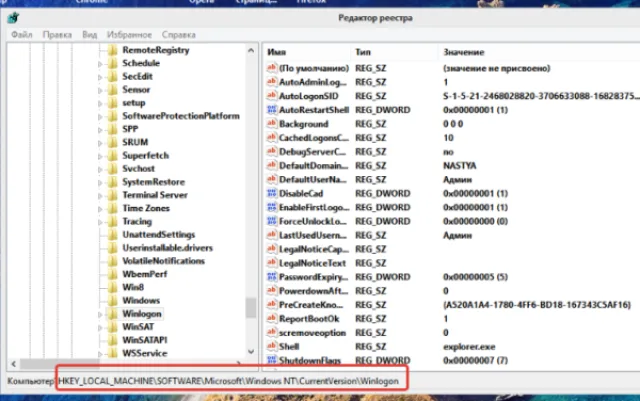The height and width of the screenshot is (401, 640).
Task: Click the string icon of AutoLogonSID value
Action: (271, 96)
